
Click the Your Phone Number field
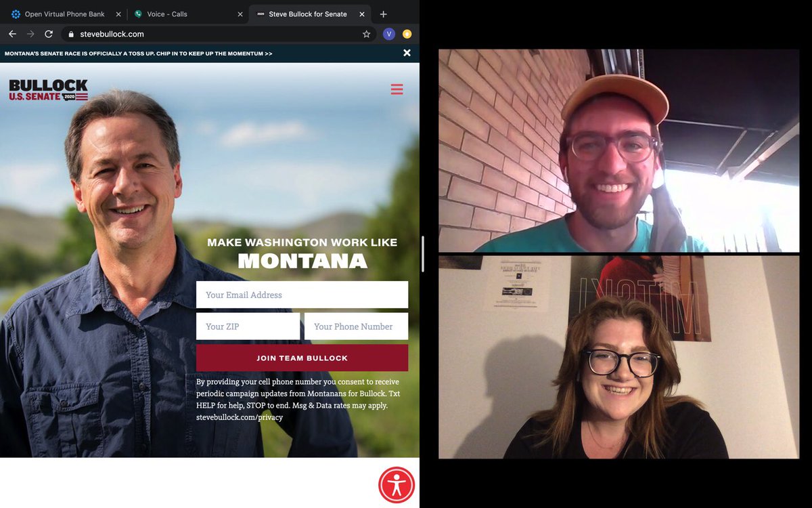pos(356,326)
